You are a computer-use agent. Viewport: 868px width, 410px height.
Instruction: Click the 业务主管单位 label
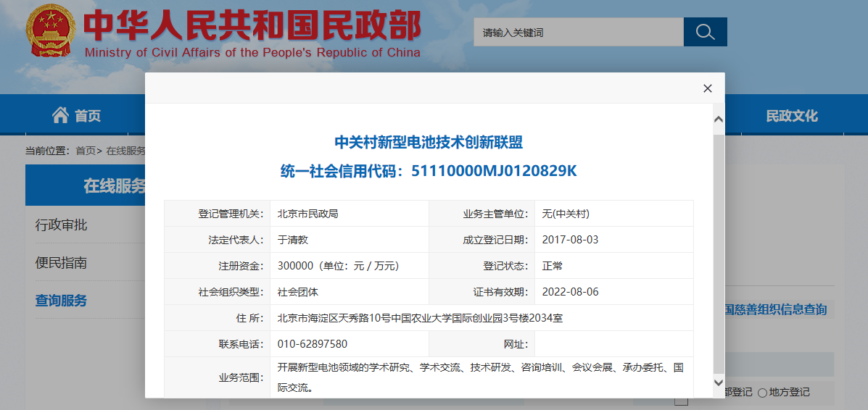(495, 214)
